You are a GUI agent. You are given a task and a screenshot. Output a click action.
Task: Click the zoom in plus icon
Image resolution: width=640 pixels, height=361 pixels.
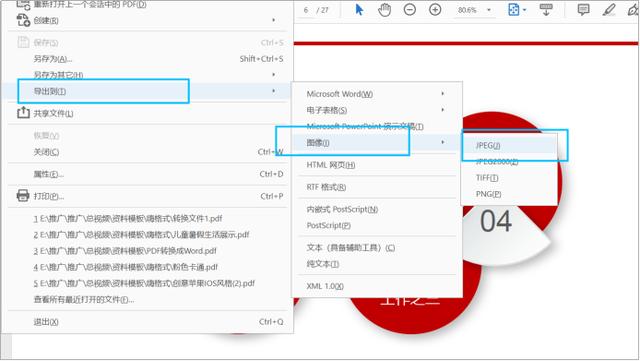(435, 9)
